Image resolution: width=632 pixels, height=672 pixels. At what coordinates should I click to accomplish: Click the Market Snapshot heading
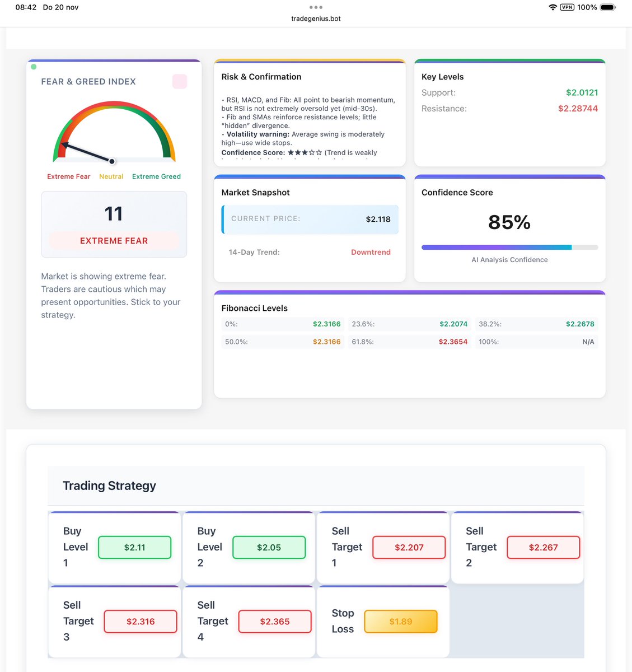[255, 193]
